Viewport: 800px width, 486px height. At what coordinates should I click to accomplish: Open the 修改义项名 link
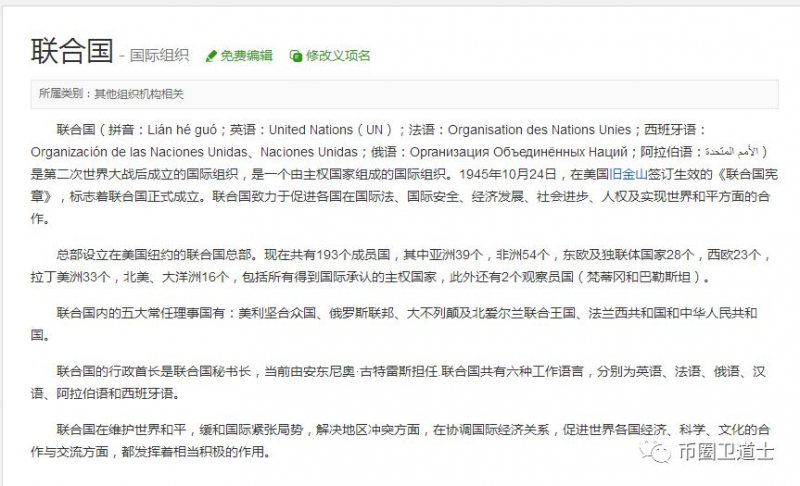(338, 56)
